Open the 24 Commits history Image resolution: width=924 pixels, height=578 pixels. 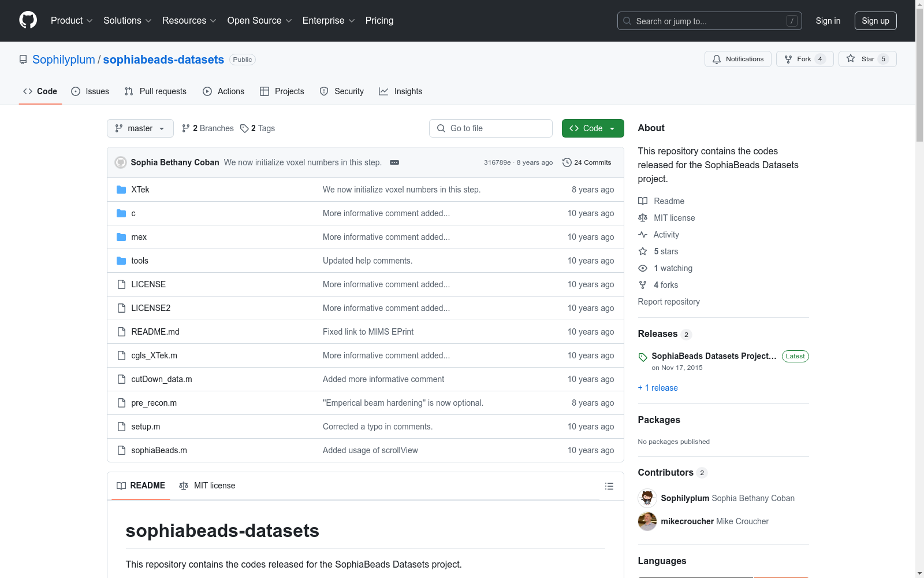pos(587,162)
